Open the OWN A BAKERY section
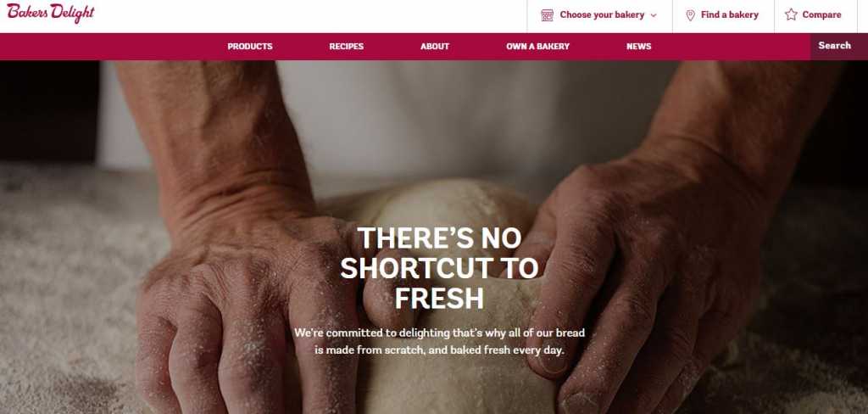Viewport: 868px width, 414px height. [x=537, y=47]
